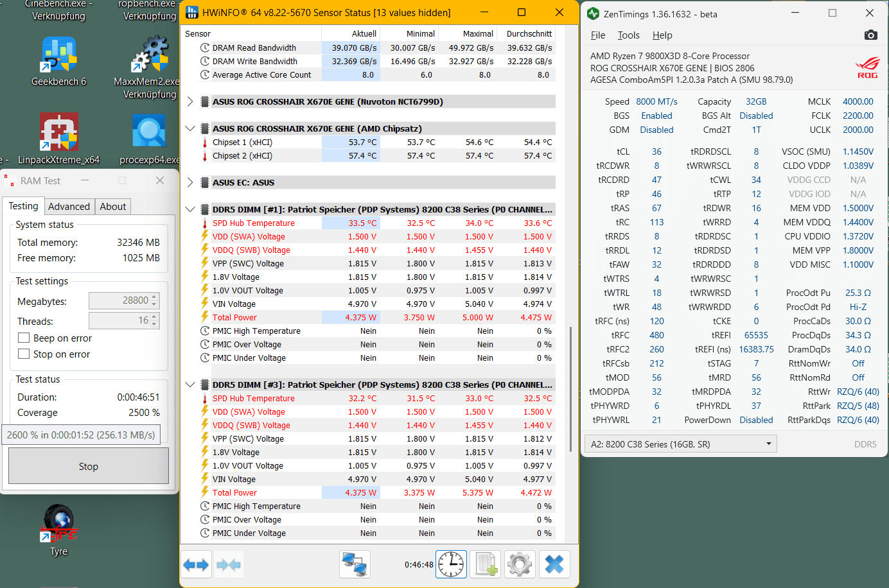Click the RAM Test title bar icon
889x588 pixels.
(x=10, y=180)
